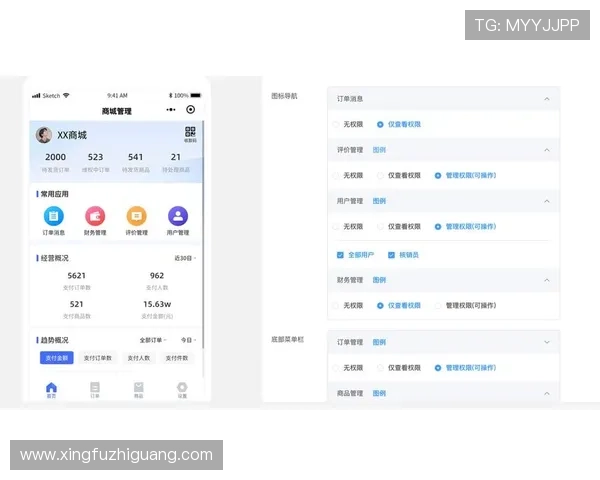Tap the mini-program three-dots menu icon
600x480 pixels.
(x=171, y=110)
